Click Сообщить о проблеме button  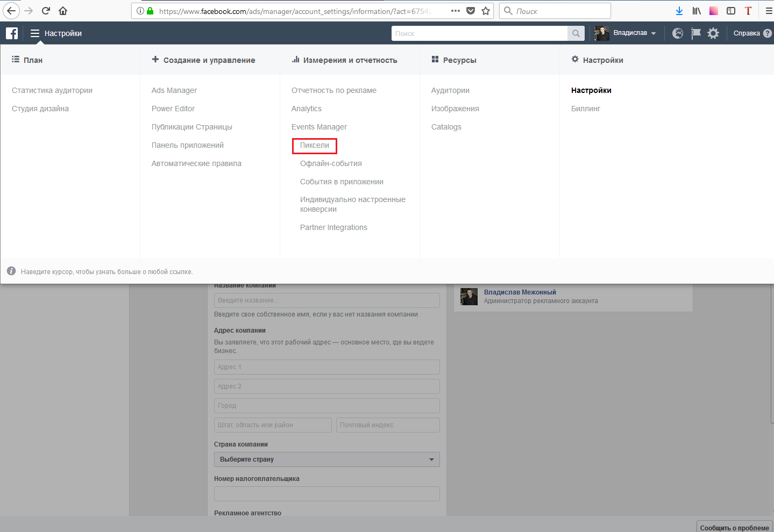point(735,527)
